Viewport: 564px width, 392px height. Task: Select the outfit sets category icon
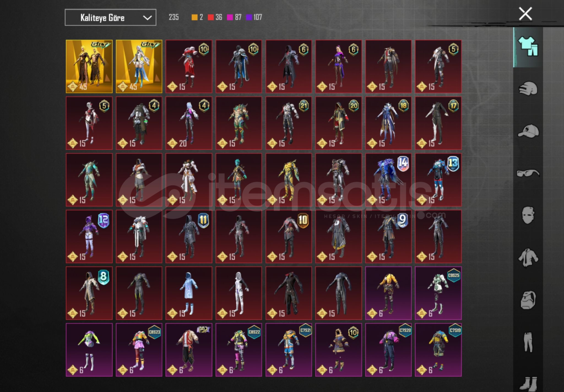coord(528,46)
